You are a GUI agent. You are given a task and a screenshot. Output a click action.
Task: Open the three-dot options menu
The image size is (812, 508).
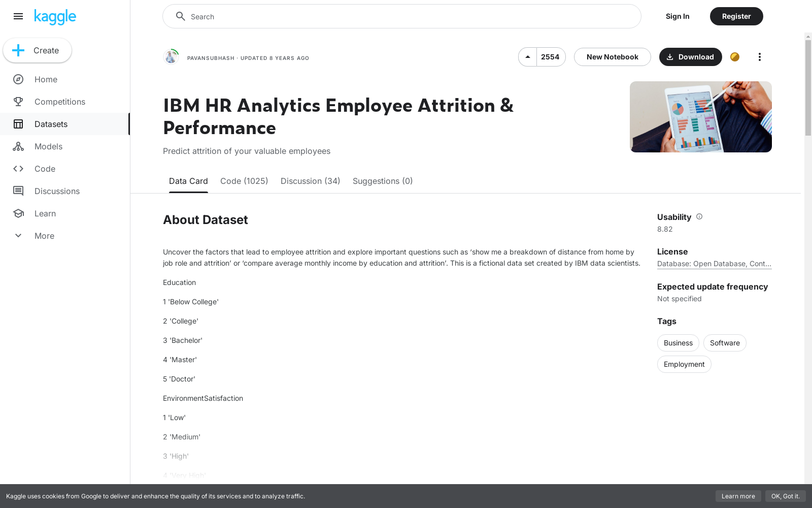[x=760, y=57]
